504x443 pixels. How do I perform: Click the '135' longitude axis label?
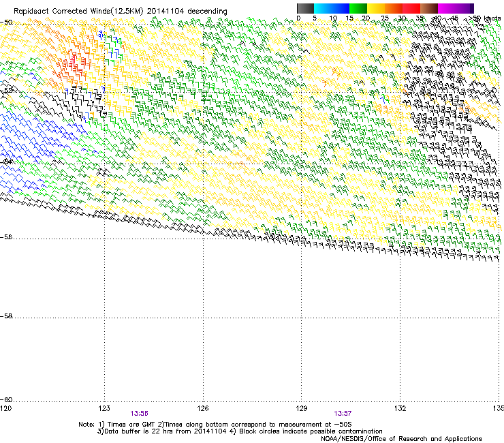pos(499,408)
